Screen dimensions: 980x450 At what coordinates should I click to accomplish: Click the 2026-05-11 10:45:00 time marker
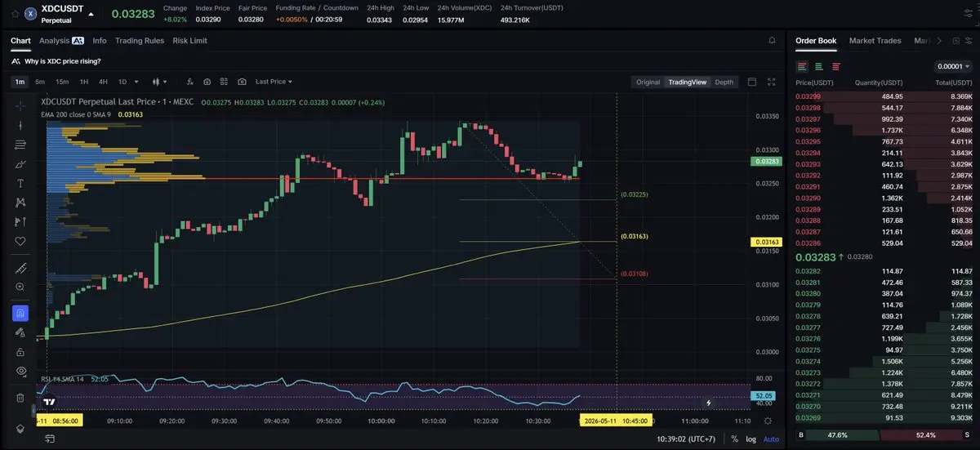click(616, 421)
